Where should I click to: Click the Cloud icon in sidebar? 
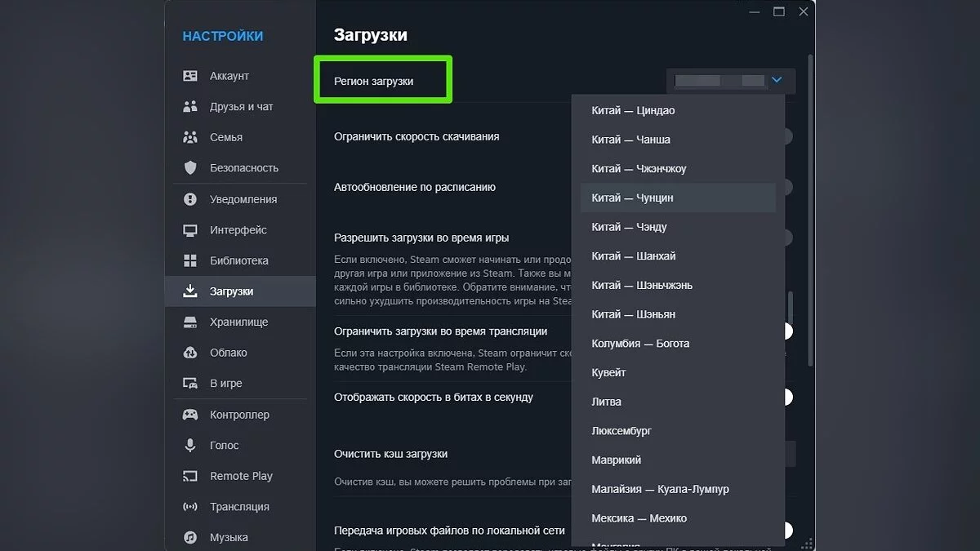190,353
